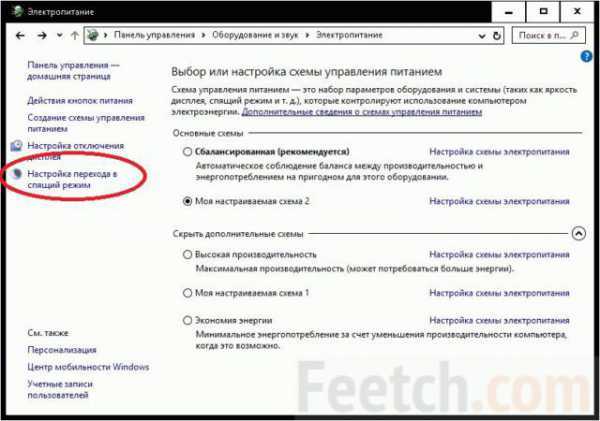Select Высокая производительность radio button
Image resolution: width=600 pixels, height=421 pixels.
click(187, 255)
